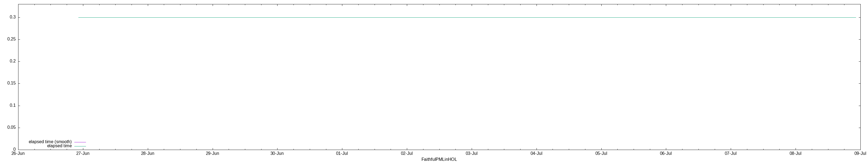Click the 09-Jul date label
The width and height of the screenshot is (868, 163).
(860, 153)
